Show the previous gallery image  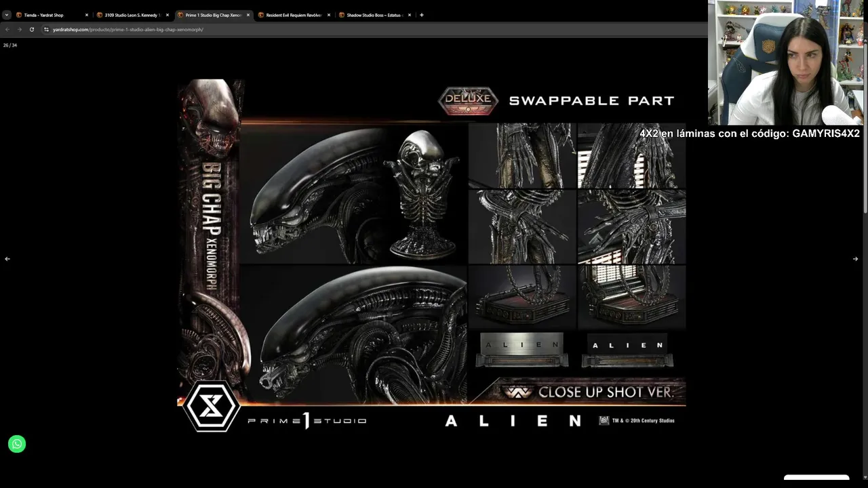[x=7, y=259]
